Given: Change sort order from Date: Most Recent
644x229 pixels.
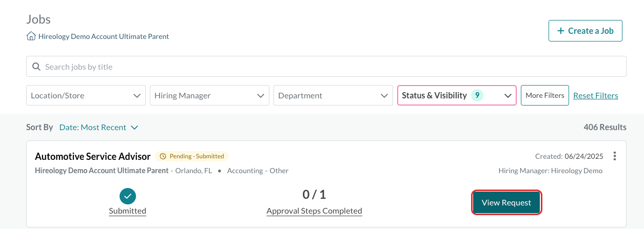Looking at the screenshot, I should coord(99,127).
